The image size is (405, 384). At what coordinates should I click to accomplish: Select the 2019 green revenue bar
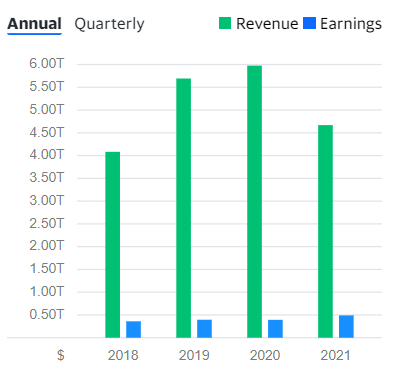(x=184, y=208)
